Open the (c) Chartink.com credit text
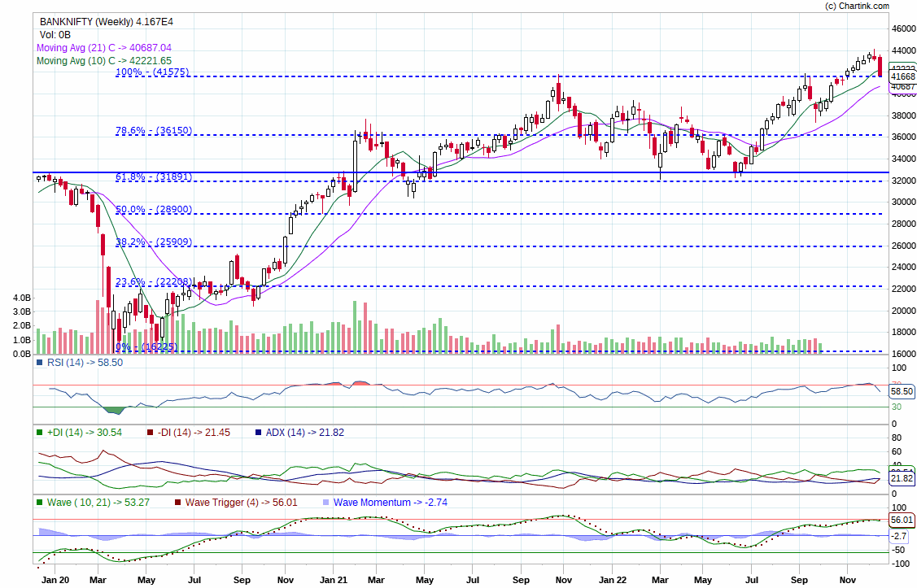 pyautogui.click(x=857, y=6)
